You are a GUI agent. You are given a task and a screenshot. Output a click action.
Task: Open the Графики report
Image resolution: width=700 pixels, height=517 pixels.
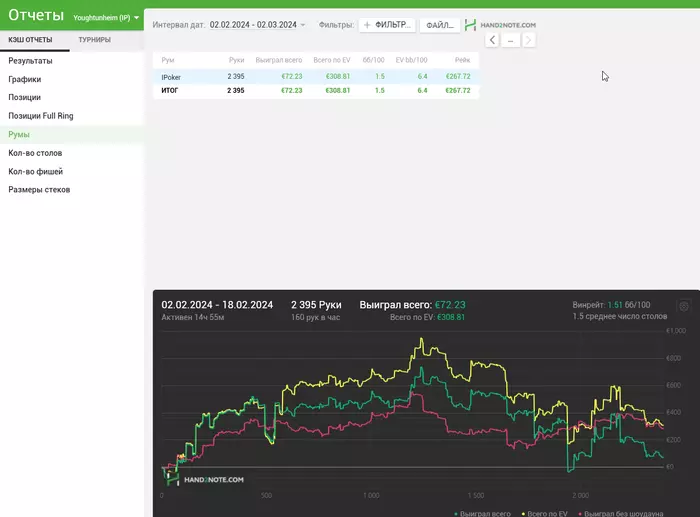point(25,79)
